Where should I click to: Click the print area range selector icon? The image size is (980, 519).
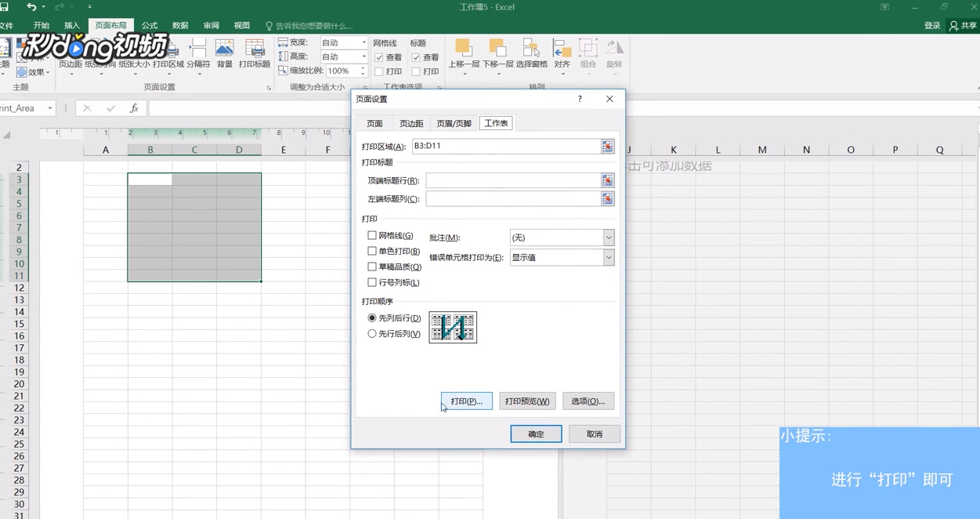point(607,147)
